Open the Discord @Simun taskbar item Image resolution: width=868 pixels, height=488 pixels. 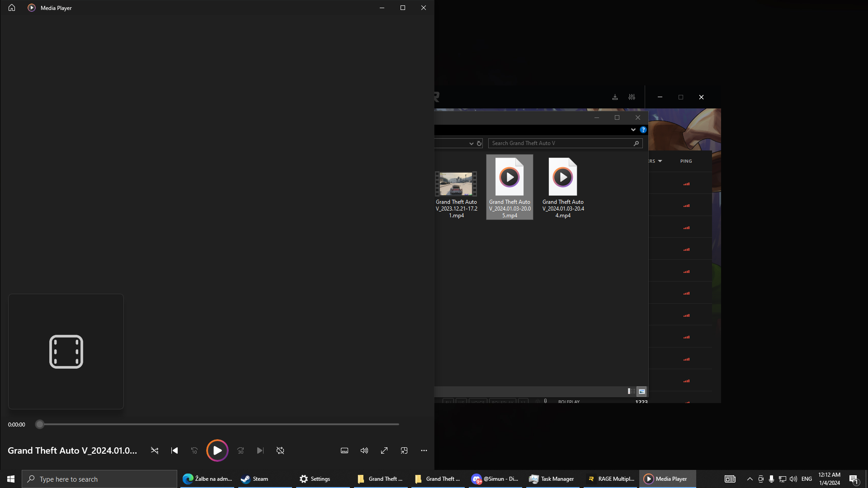point(495,479)
